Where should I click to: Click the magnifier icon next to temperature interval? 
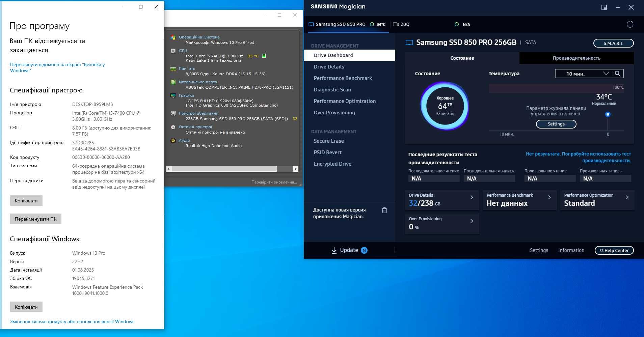tap(617, 74)
